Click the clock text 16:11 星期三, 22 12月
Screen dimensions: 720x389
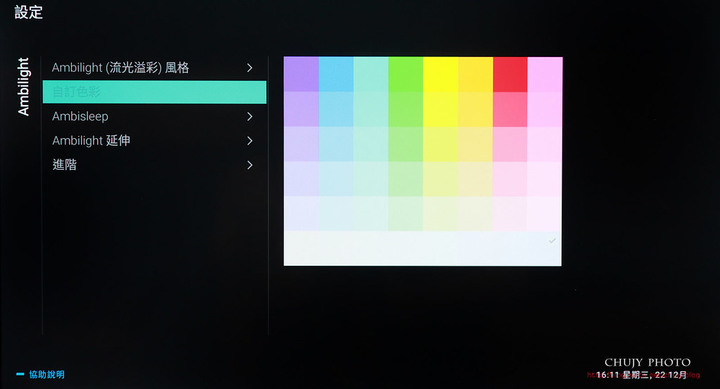(x=641, y=375)
